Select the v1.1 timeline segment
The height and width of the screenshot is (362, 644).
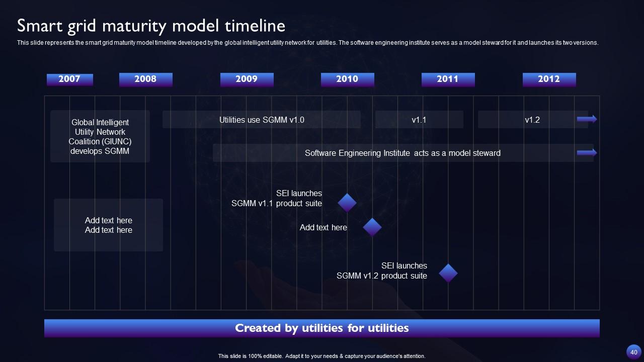[x=419, y=119]
